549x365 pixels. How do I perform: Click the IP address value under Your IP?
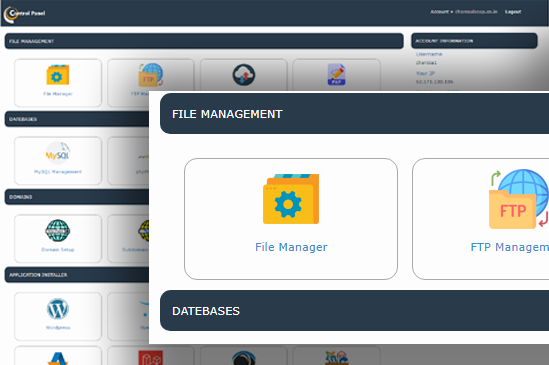(x=434, y=82)
